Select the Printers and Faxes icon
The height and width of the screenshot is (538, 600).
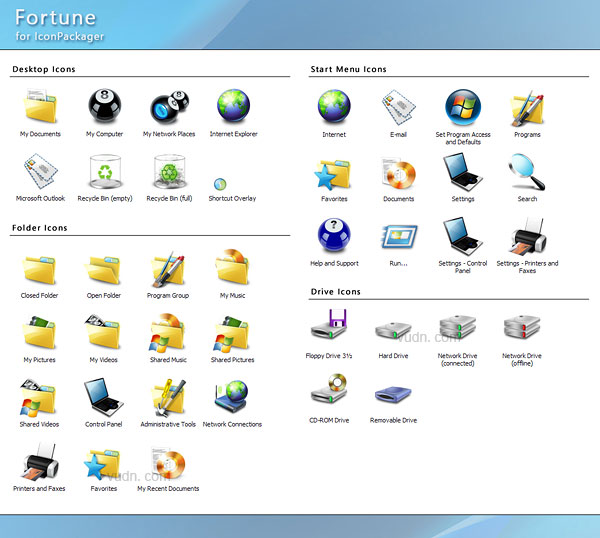(41, 462)
